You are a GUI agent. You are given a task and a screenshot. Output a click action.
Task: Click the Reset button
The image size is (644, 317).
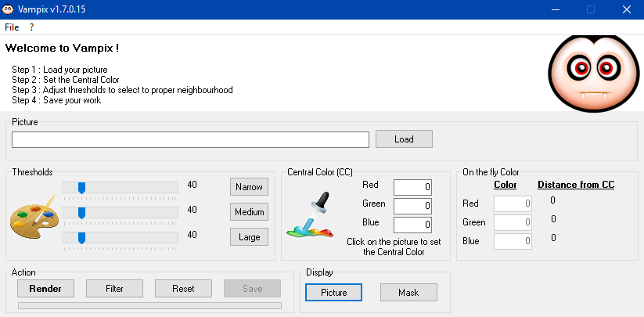coord(183,289)
